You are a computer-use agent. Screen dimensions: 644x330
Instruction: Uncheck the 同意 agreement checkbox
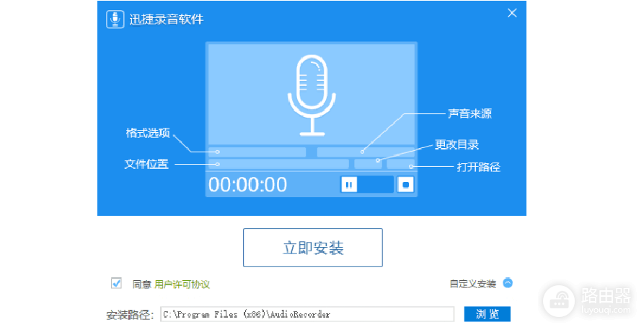(116, 283)
